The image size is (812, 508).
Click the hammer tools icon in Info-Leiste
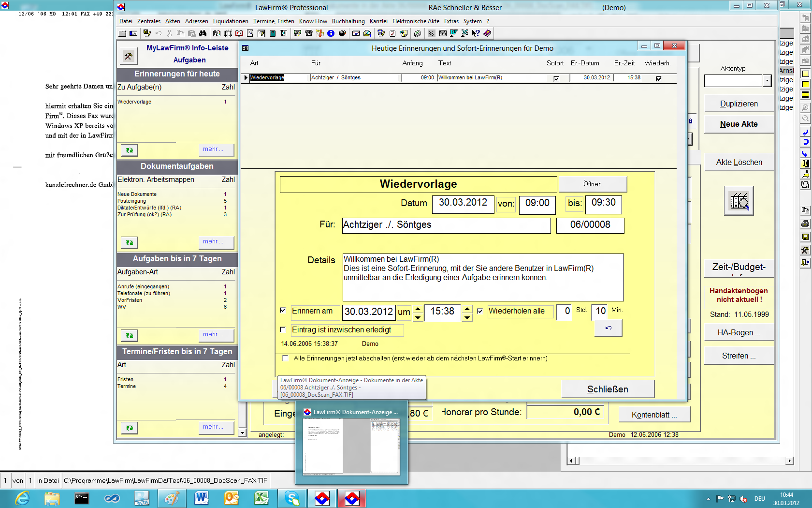click(129, 56)
